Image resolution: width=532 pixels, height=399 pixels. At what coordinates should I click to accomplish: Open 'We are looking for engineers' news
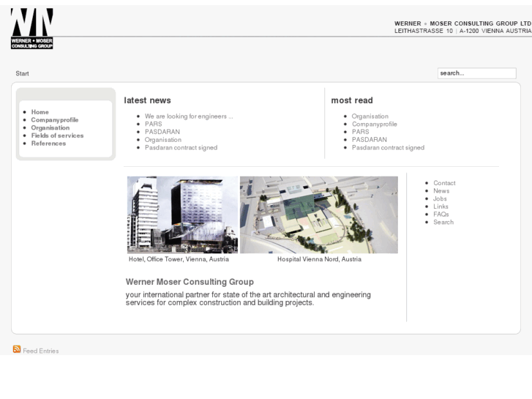(x=189, y=116)
